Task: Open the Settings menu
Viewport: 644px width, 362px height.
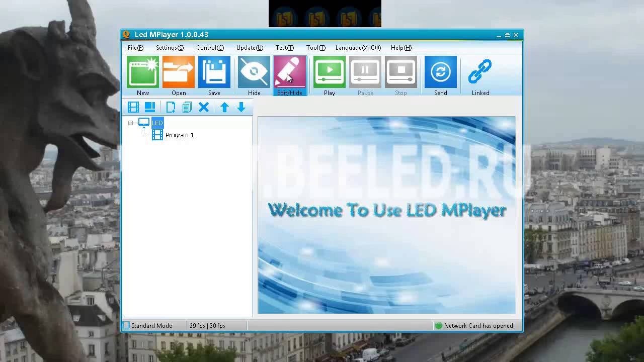Action: 170,48
